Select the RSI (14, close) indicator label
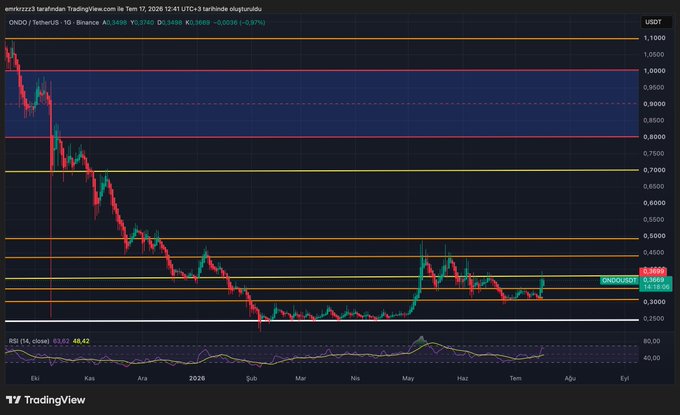 (29, 341)
